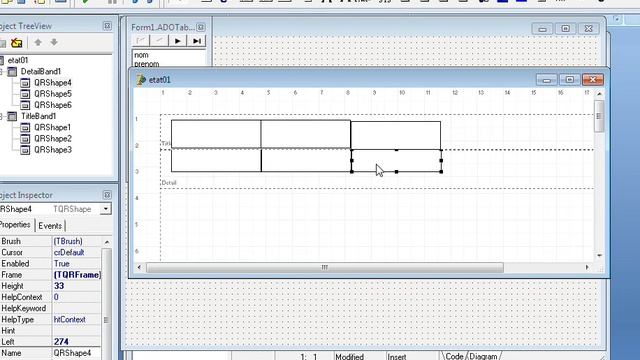Click the move up arrow in TreeView toolbar
The height and width of the screenshot is (360, 640).
[38, 42]
